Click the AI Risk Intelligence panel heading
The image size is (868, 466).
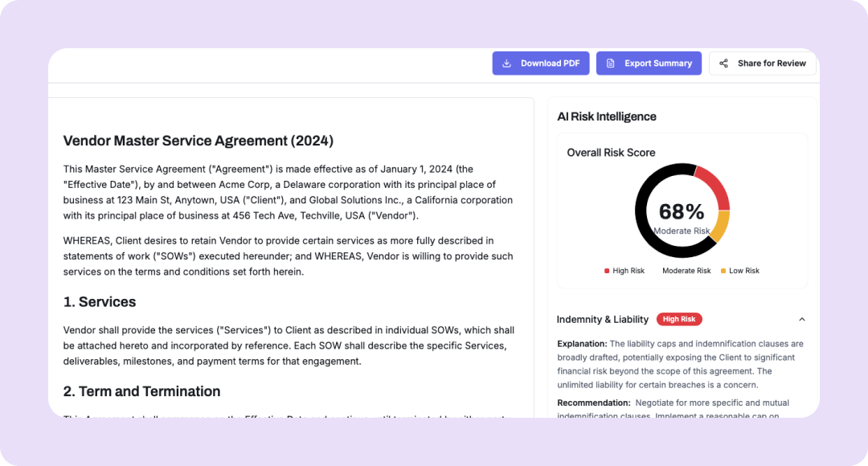pos(607,117)
